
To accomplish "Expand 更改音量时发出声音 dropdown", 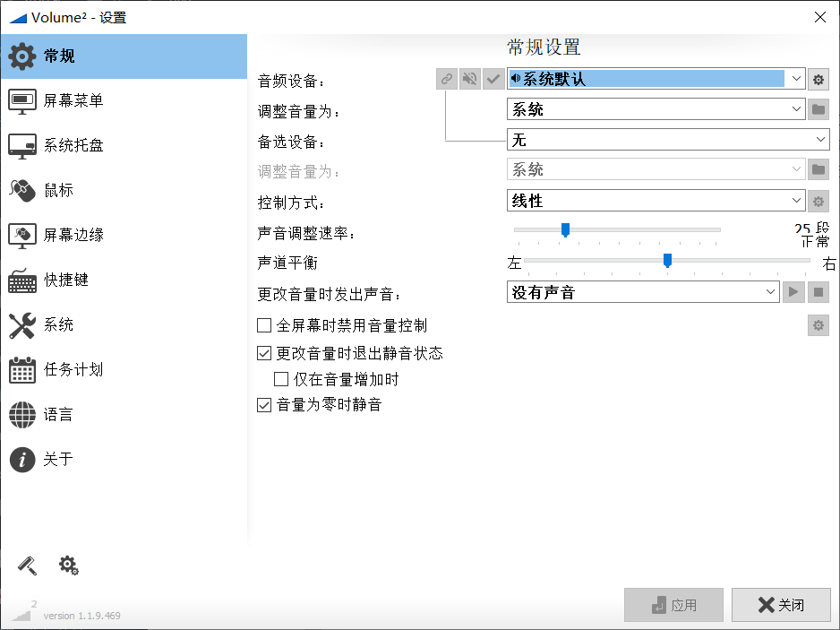I will pyautogui.click(x=643, y=292).
